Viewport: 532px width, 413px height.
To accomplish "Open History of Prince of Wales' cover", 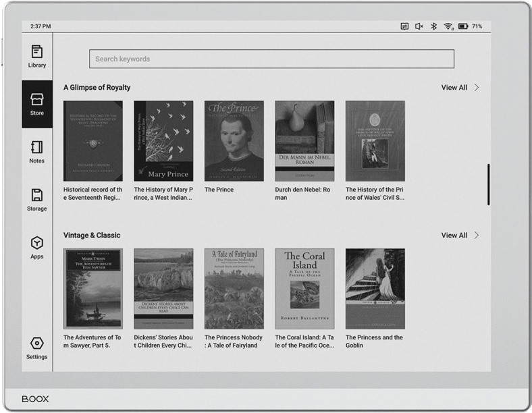I will [375, 141].
